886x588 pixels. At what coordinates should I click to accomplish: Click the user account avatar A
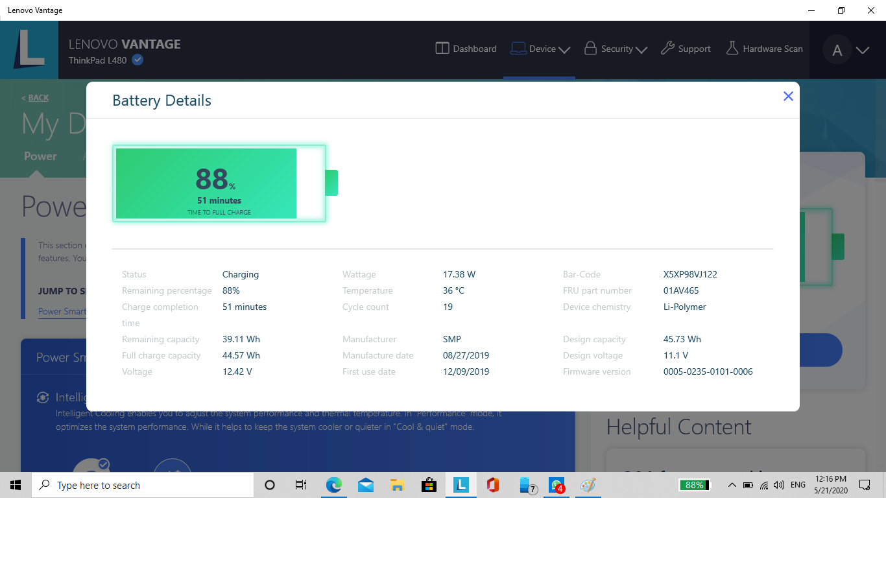[x=837, y=50]
